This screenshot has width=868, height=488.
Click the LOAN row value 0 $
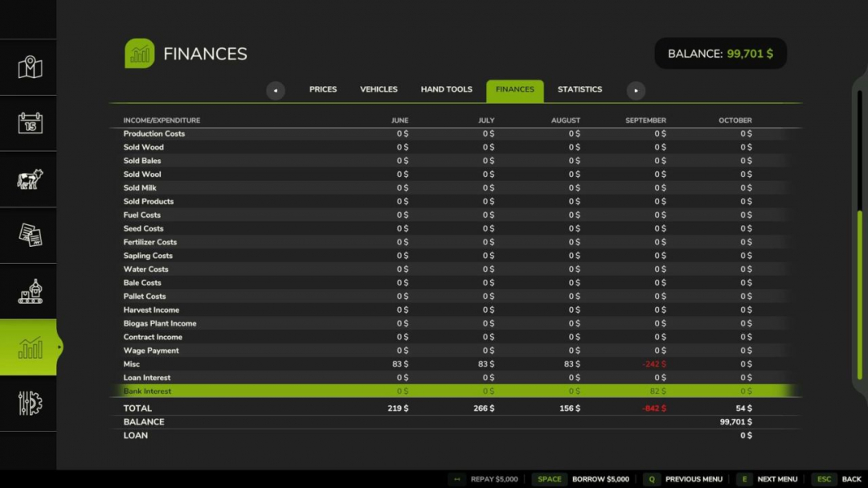(x=746, y=436)
